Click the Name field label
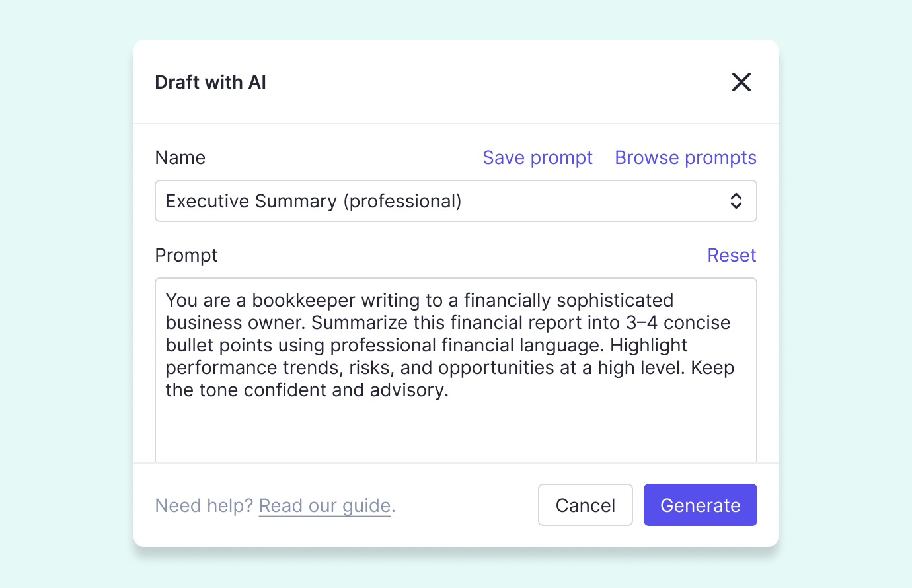Image resolution: width=912 pixels, height=588 pixels. point(180,157)
